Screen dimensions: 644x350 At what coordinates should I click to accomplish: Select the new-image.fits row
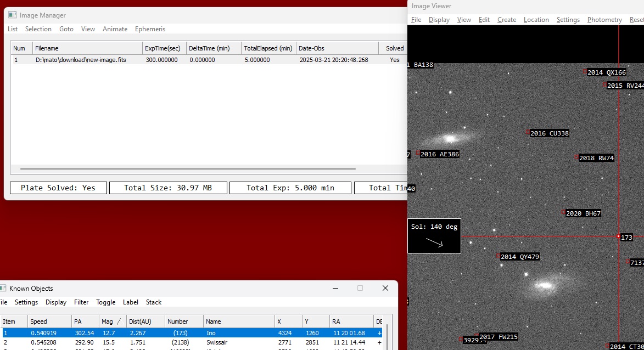click(x=81, y=60)
